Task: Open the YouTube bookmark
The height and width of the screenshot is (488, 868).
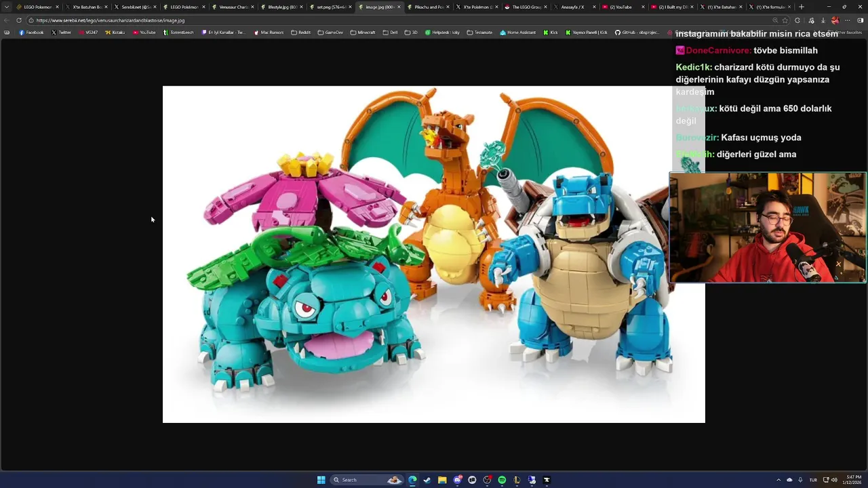Action: click(x=144, y=33)
